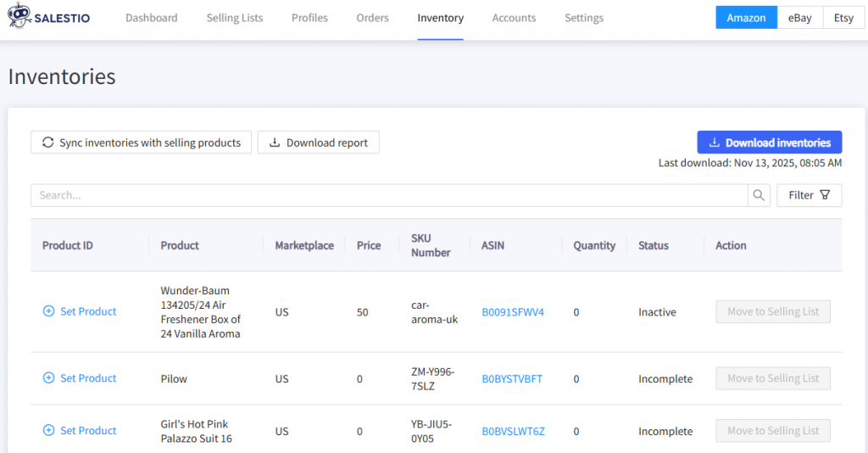The height and width of the screenshot is (453, 868).
Task: Click funnel icon in Filter button
Action: pos(825,195)
